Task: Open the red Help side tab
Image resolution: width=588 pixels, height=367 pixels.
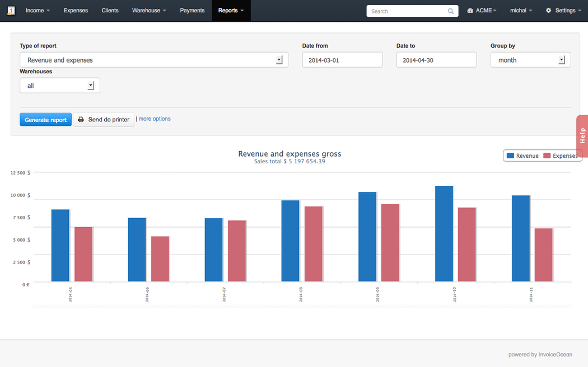Action: (582, 135)
